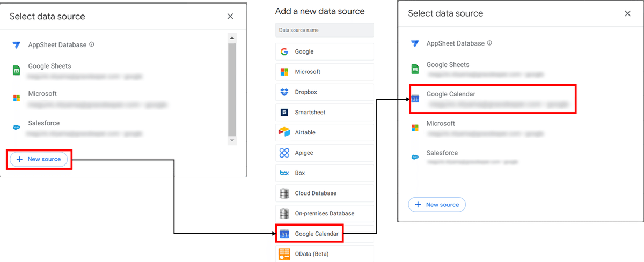Image resolution: width=644 pixels, height=262 pixels.
Task: Choose the Apigee source button
Action: 325,153
